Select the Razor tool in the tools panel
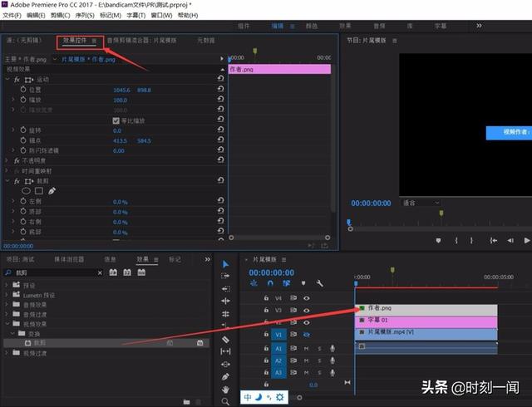 pos(225,339)
